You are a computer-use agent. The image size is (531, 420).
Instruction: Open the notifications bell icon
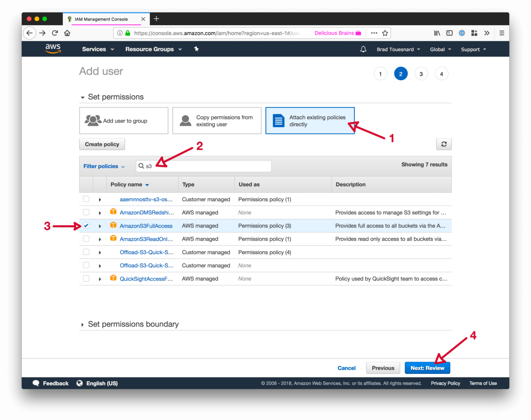(x=363, y=49)
